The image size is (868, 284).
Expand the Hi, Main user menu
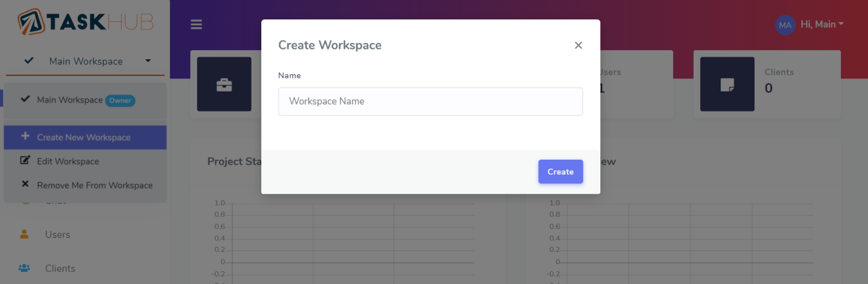[x=822, y=24]
